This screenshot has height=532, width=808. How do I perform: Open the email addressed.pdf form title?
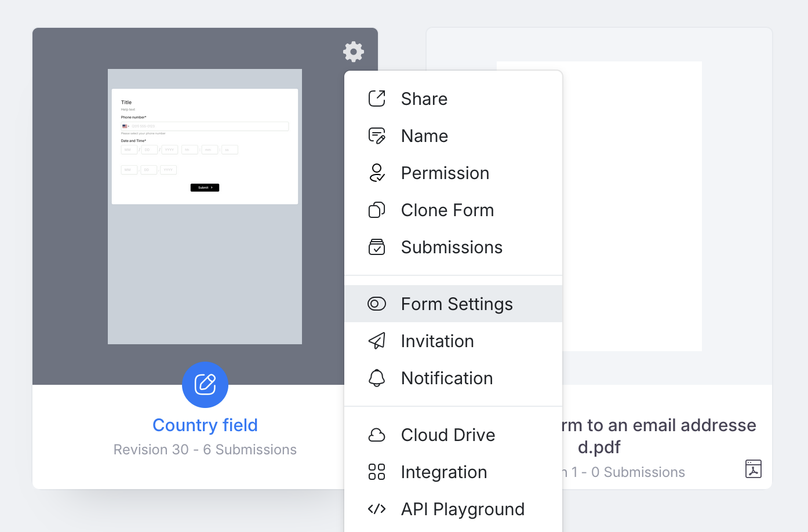click(657, 436)
